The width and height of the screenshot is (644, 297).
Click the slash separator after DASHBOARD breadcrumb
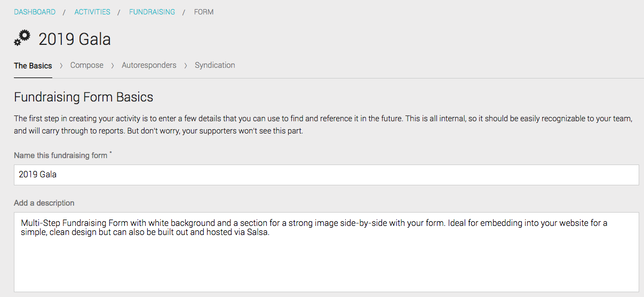pyautogui.click(x=65, y=12)
